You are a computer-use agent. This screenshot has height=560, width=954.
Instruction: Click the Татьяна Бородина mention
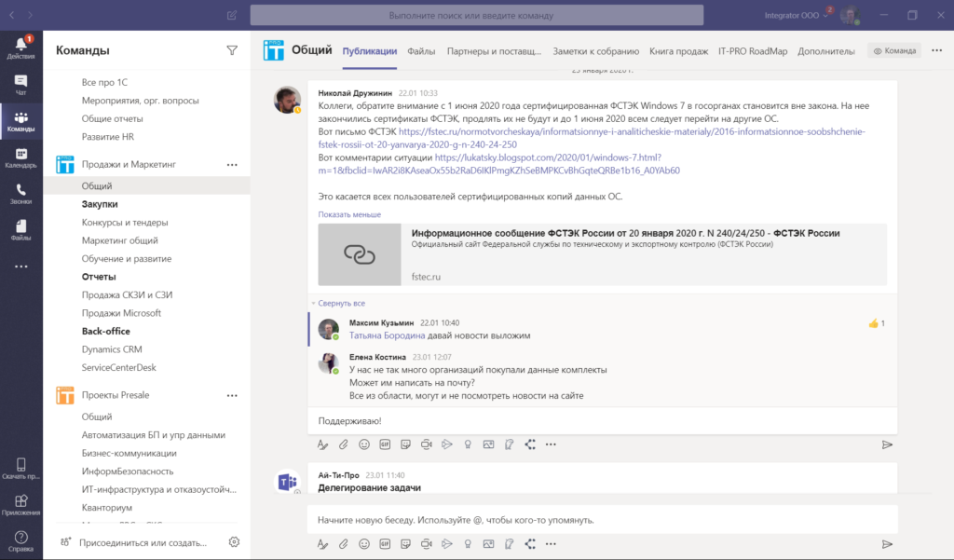pyautogui.click(x=387, y=335)
